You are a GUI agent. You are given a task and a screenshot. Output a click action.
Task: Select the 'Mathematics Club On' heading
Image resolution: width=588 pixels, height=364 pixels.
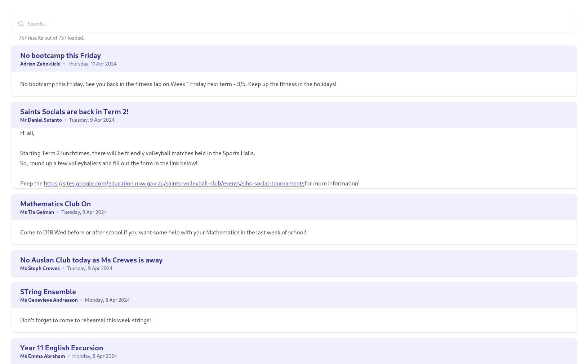pos(55,204)
